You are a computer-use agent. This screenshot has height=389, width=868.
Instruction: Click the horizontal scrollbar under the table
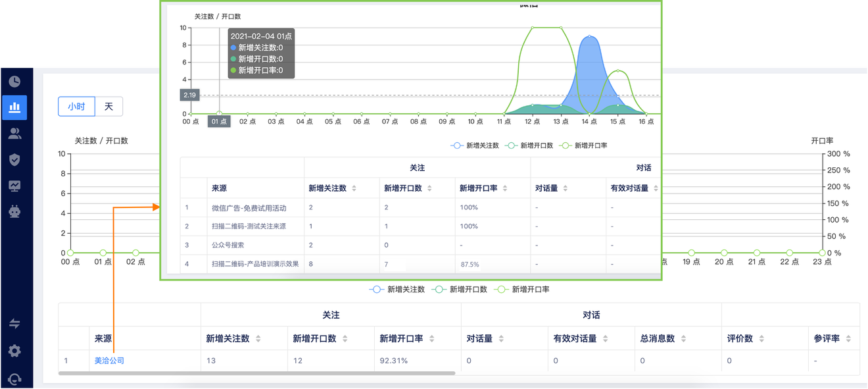click(x=256, y=373)
